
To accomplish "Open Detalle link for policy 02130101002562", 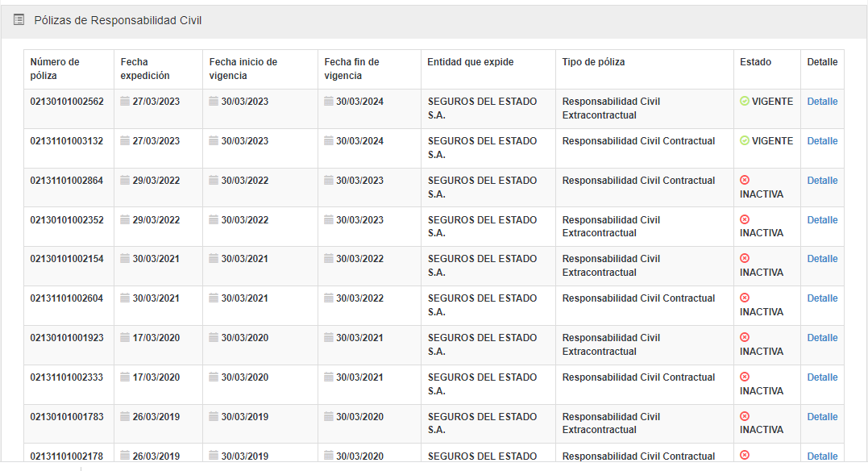I will click(x=822, y=102).
